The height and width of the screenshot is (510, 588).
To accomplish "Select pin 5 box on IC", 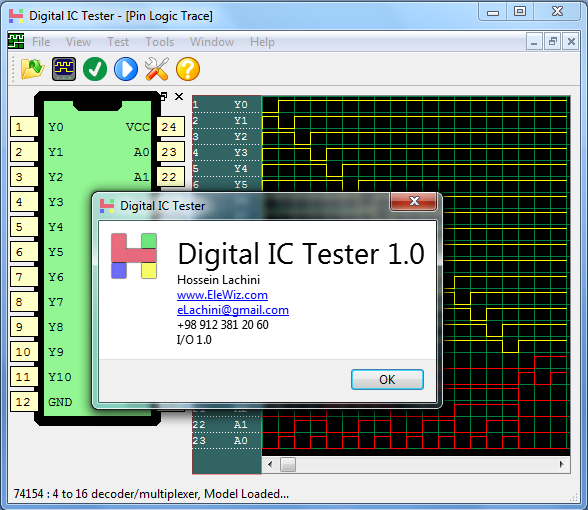I will click(x=24, y=227).
